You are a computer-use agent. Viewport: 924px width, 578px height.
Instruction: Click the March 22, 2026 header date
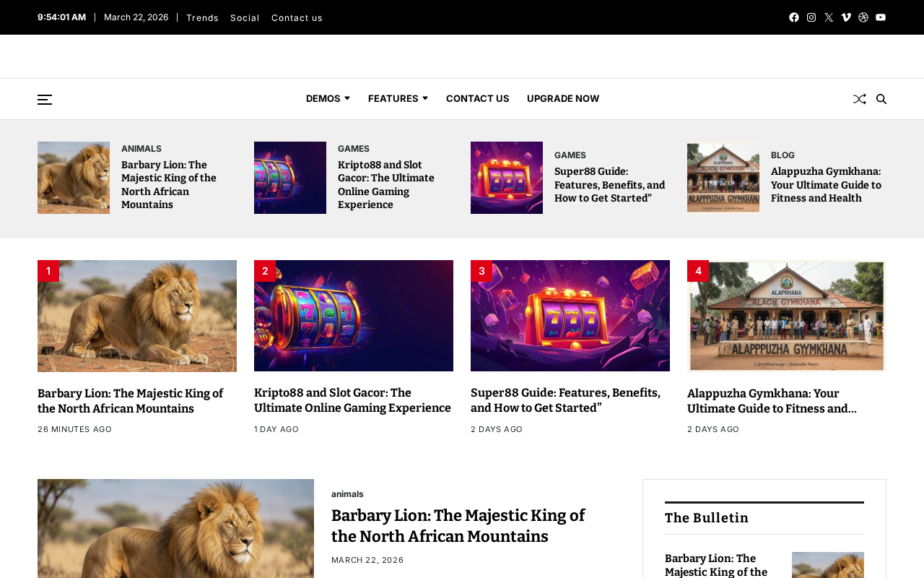136,17
